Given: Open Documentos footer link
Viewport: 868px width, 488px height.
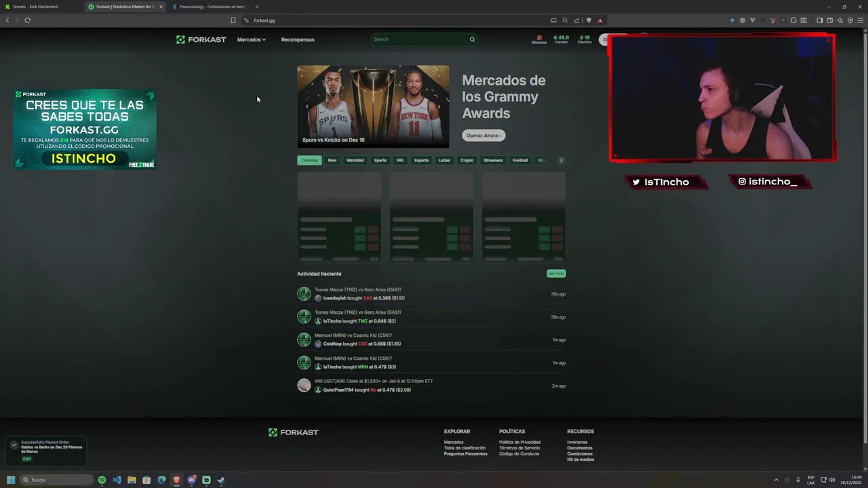Looking at the screenshot, I should coord(580,448).
